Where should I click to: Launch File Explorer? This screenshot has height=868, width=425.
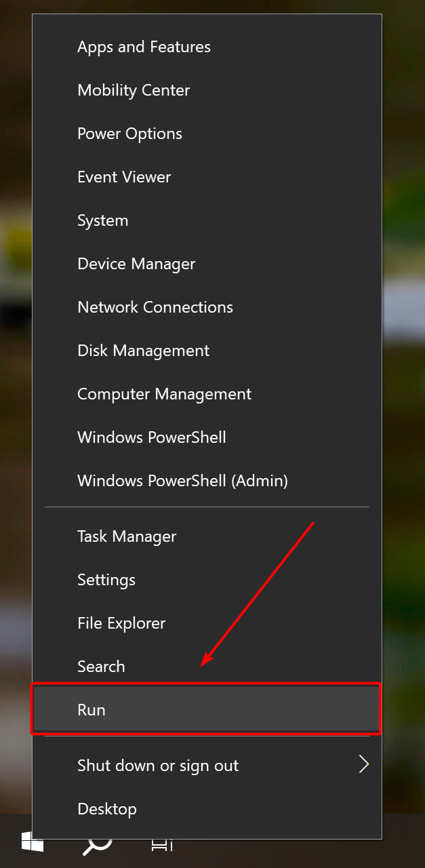click(x=121, y=624)
